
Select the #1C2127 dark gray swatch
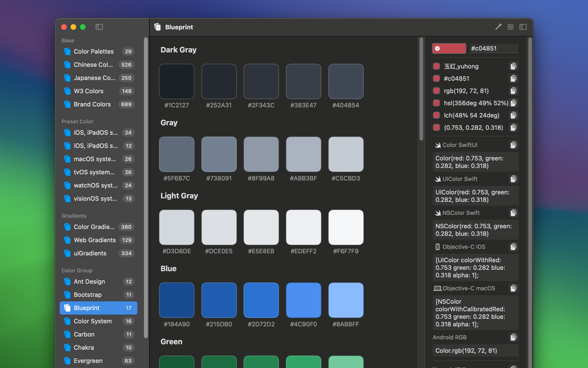click(177, 81)
